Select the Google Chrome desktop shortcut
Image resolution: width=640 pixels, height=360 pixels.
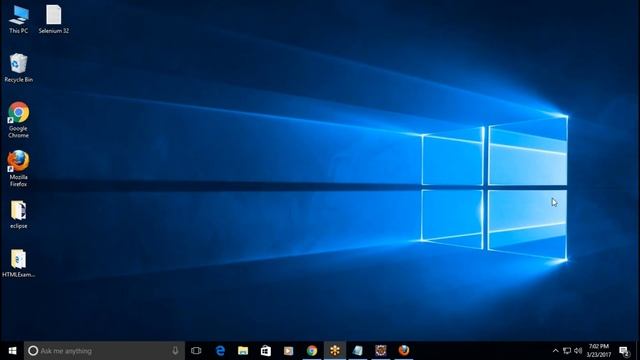tap(18, 120)
